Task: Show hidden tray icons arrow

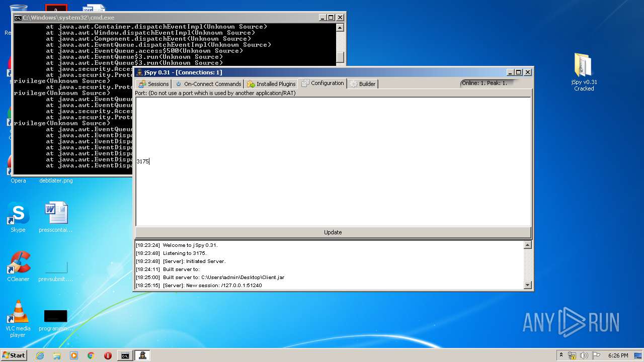Action: click(561, 355)
